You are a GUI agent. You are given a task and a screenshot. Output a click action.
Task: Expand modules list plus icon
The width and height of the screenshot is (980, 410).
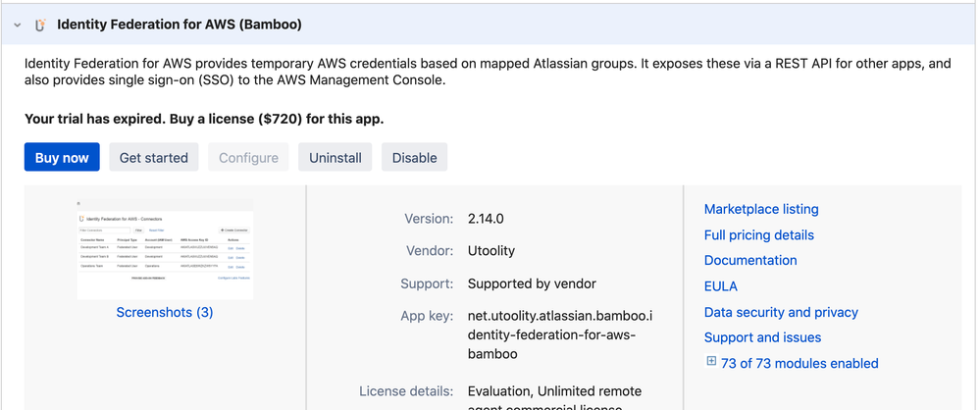[711, 361]
